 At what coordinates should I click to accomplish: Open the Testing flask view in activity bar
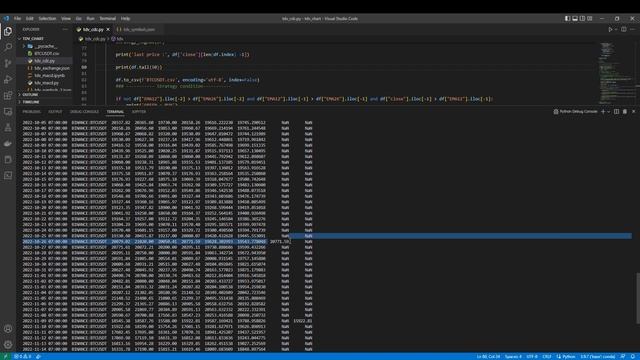[x=8, y=127]
